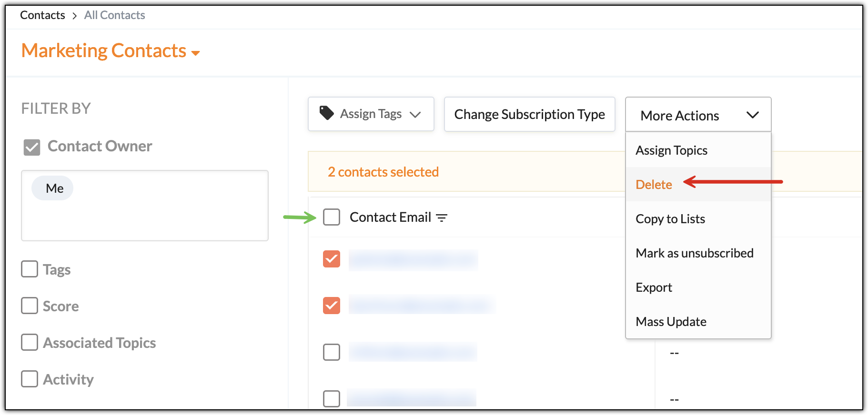The width and height of the screenshot is (868, 415).
Task: Choose Delete from More Actions menu
Action: 654,185
